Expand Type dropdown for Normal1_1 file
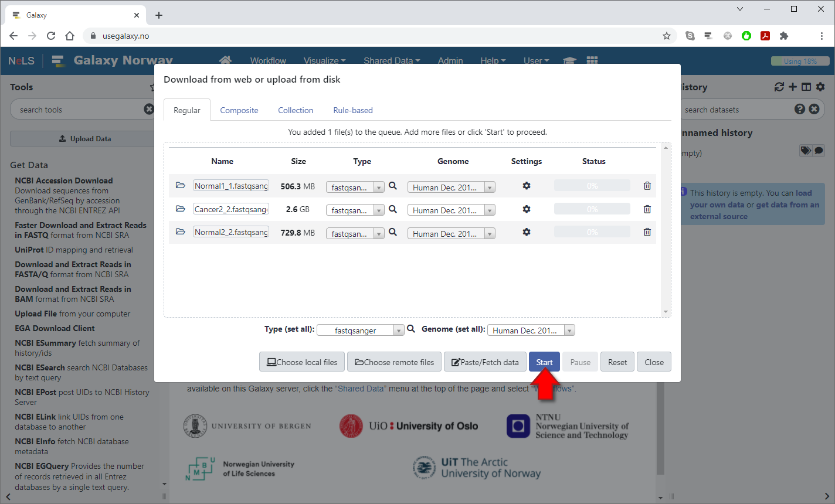This screenshot has height=504, width=835. click(x=355, y=188)
